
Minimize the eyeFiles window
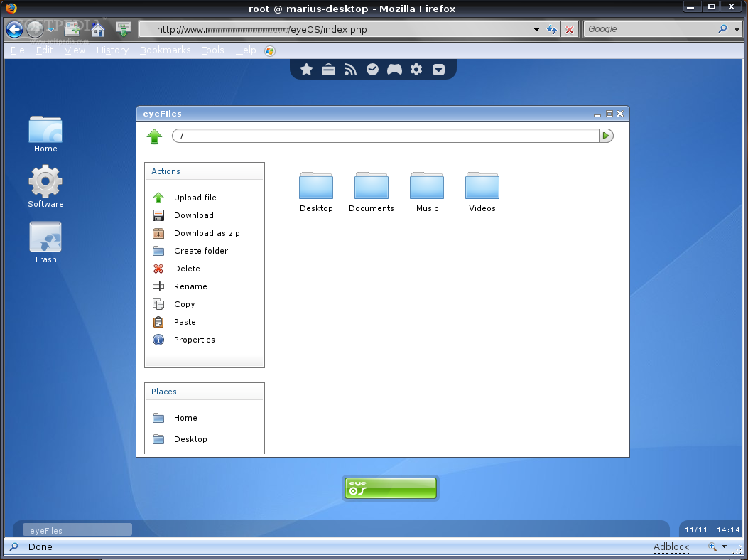click(x=597, y=114)
